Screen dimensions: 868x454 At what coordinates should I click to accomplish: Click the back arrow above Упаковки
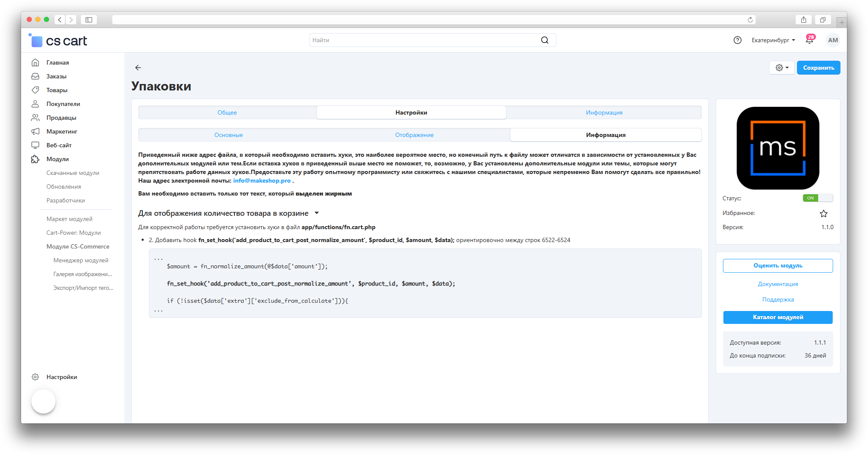tap(138, 68)
